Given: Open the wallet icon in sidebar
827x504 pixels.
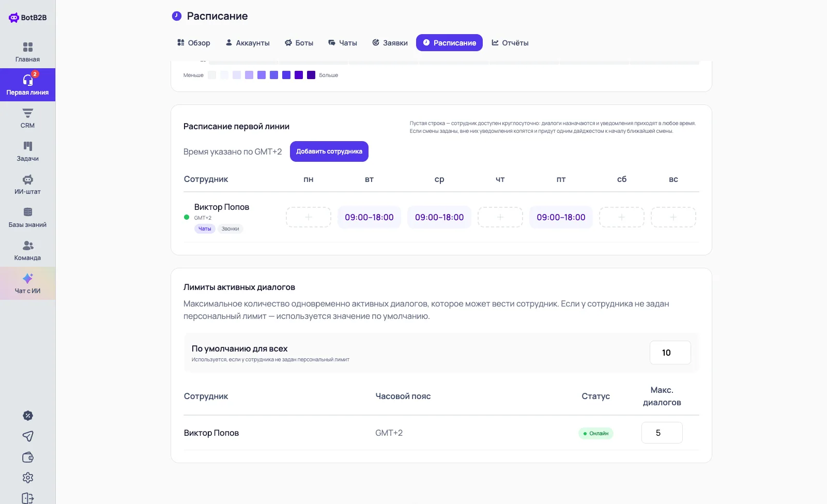Looking at the screenshot, I should click(28, 457).
